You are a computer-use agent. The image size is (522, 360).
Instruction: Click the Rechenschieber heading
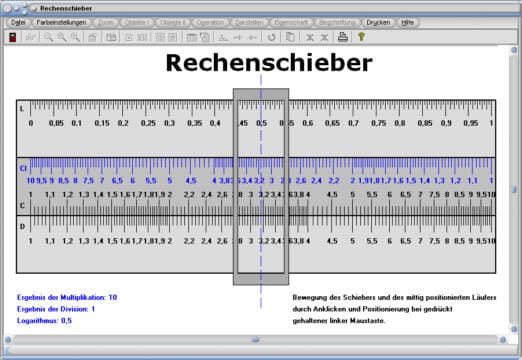(269, 63)
